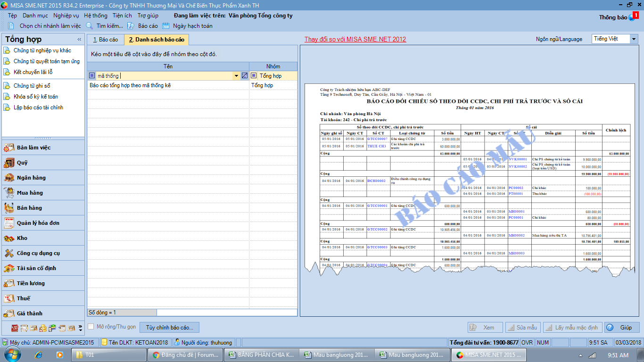Click the first red shortcut icon in the bottom navigation strip
The width and height of the screenshot is (644, 362).
click(15, 328)
